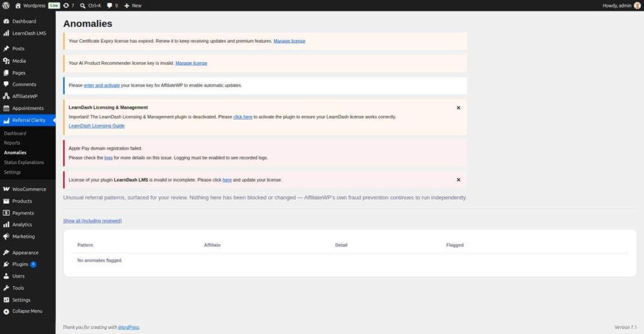The height and width of the screenshot is (334, 644).
Task: Click the Plugins update count badge
Action: 33,264
